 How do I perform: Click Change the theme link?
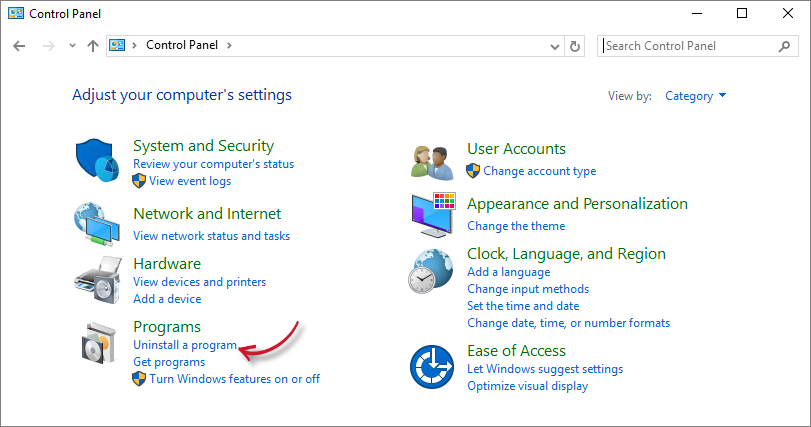(x=516, y=226)
